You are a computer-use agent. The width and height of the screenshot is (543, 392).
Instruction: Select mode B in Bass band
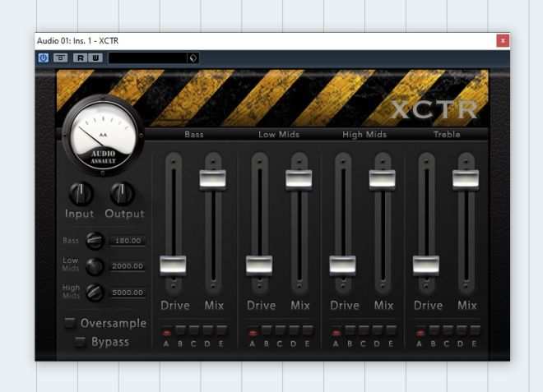(180, 330)
